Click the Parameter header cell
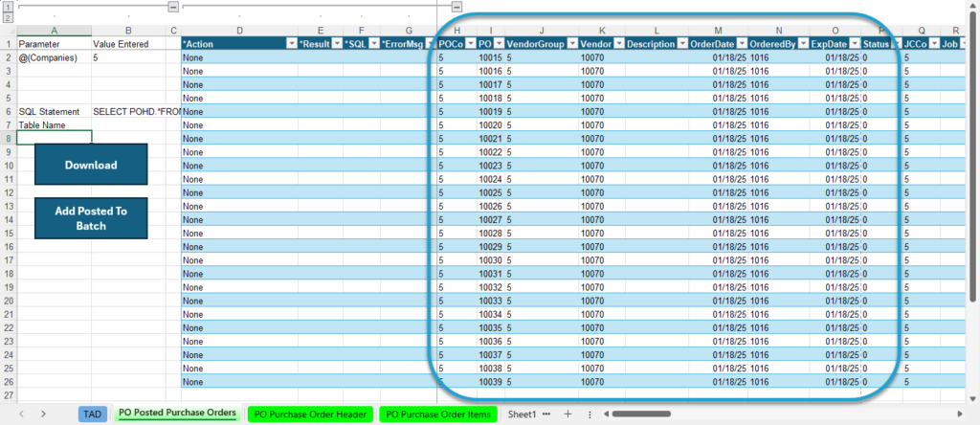This screenshot has height=425, width=980. (x=55, y=44)
